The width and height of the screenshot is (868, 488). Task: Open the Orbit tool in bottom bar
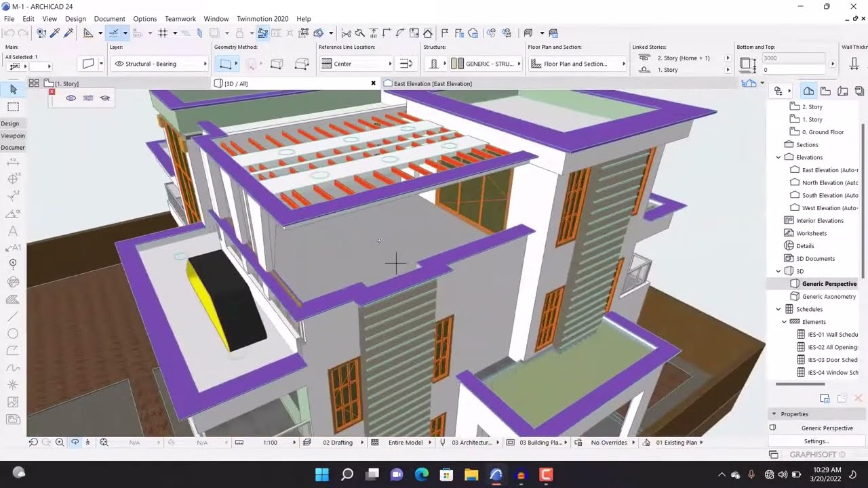75,443
